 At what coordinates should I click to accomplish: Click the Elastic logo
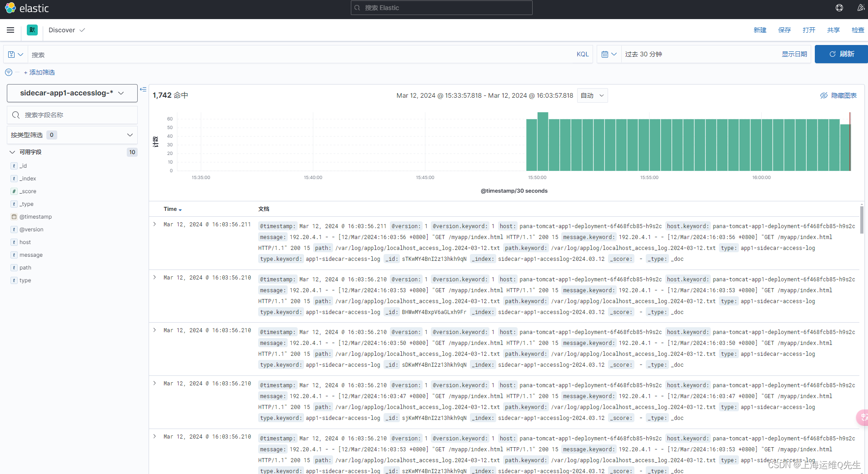[x=27, y=8]
